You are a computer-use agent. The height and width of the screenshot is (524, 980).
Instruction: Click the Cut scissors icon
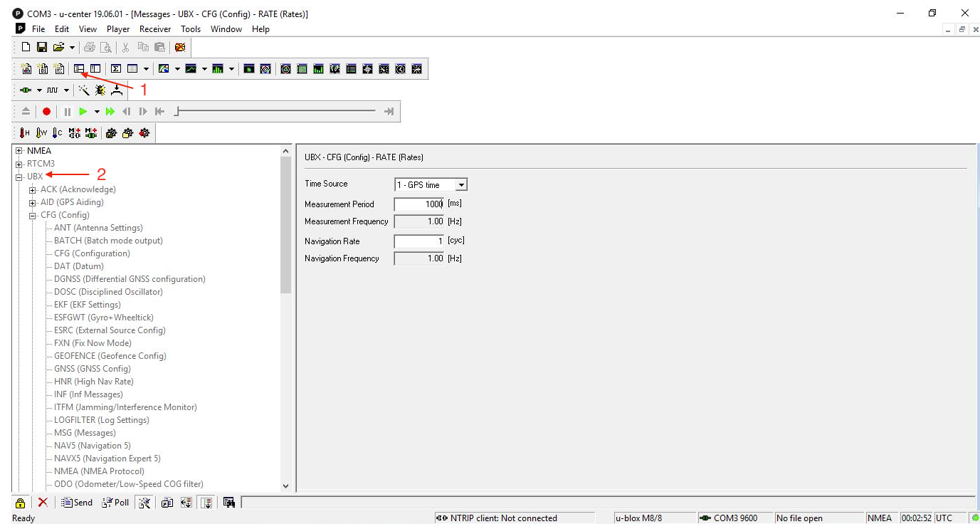click(x=126, y=47)
